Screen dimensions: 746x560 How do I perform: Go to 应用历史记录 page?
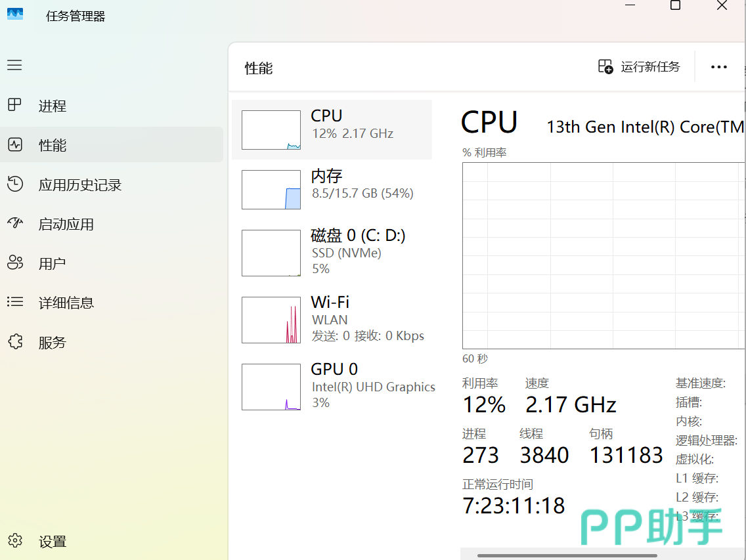tap(112, 184)
